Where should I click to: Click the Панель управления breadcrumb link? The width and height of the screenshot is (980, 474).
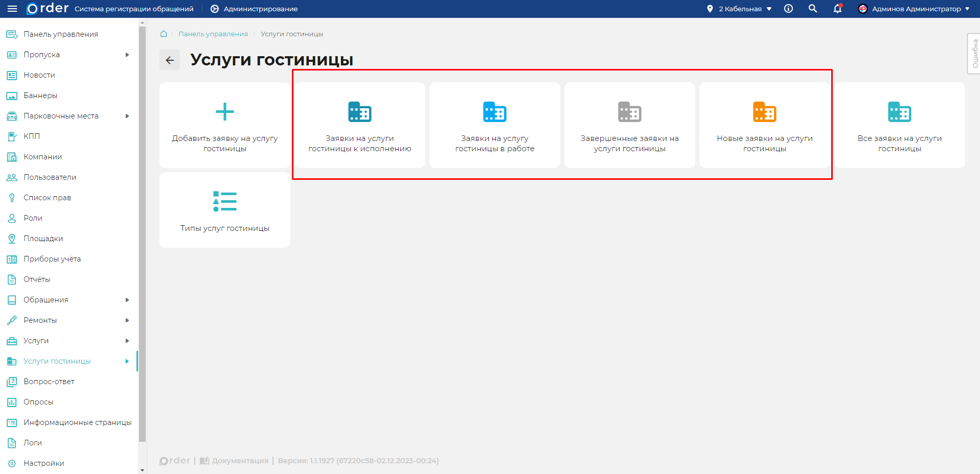coord(213,34)
